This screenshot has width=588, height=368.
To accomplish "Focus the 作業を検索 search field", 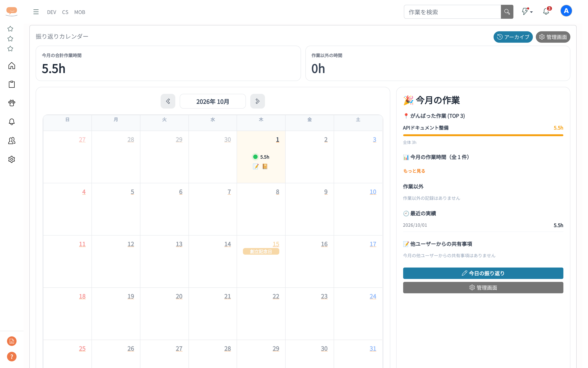I will (x=452, y=12).
